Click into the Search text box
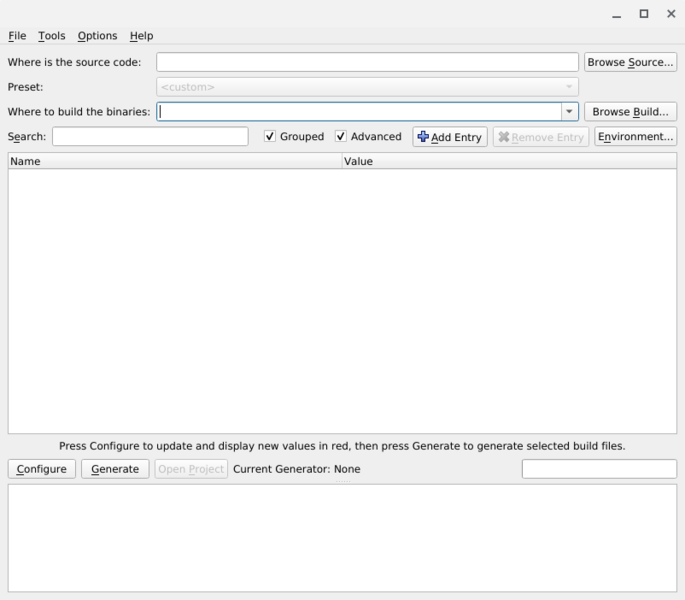685x600 pixels. tap(150, 137)
